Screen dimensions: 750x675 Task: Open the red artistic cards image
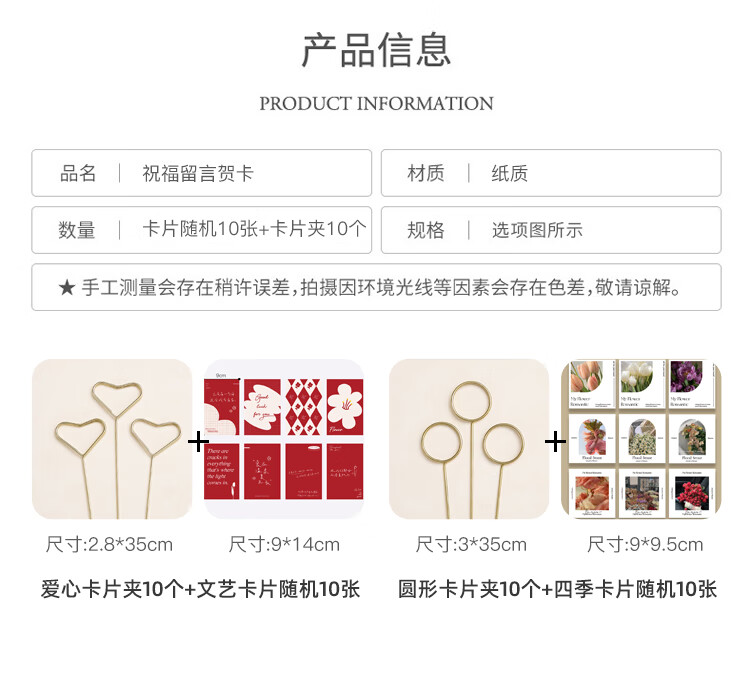point(284,439)
